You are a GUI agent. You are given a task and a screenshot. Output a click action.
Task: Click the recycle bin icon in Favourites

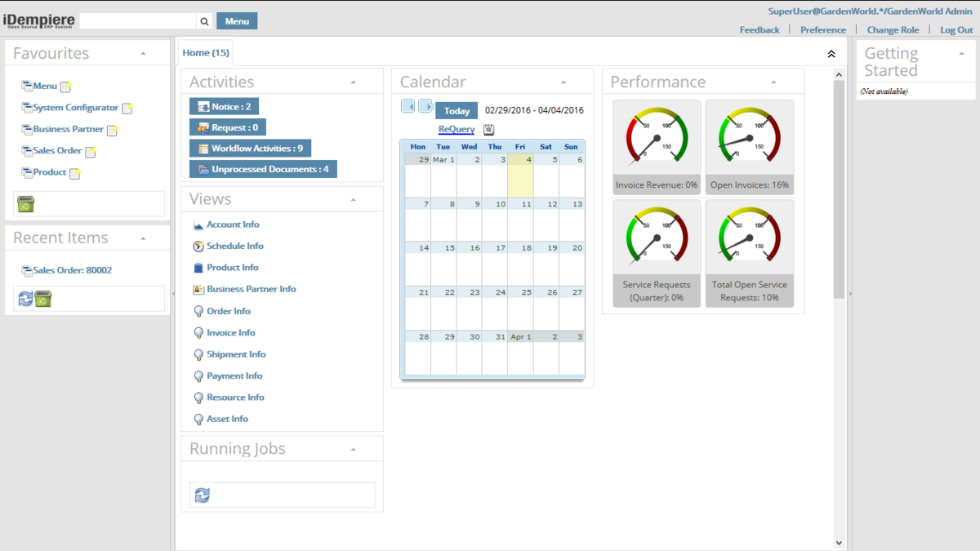(26, 204)
